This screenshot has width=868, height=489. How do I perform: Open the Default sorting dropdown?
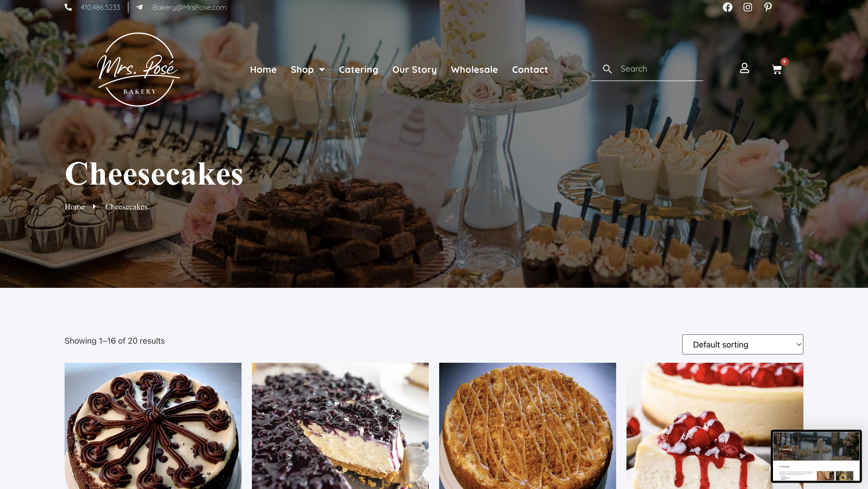point(743,344)
